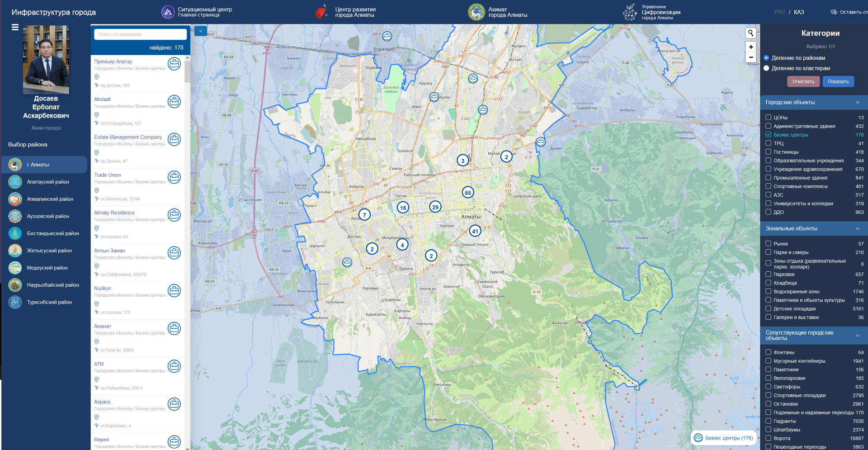The width and height of the screenshot is (868, 450).
Task: Click the Медеуский район emblem icon
Action: (15, 268)
